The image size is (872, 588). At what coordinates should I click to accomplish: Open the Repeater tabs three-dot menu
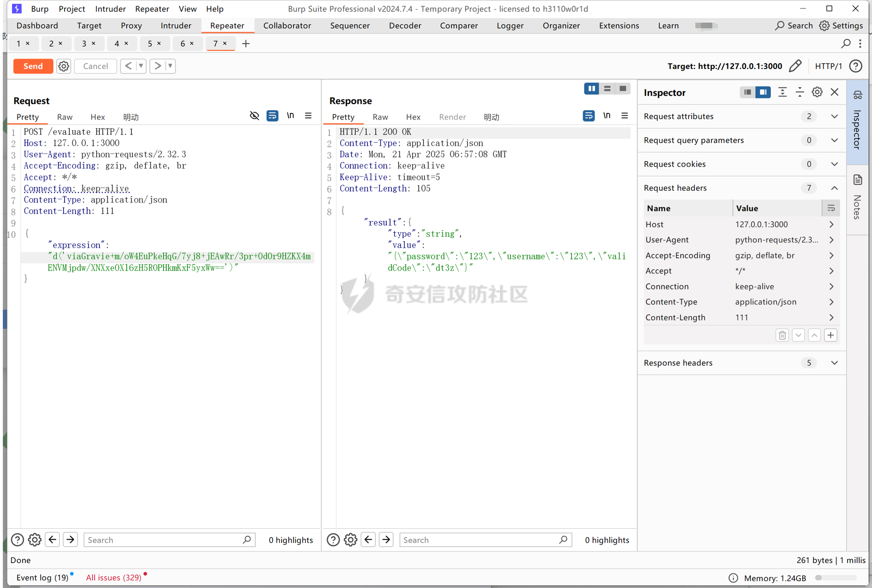pyautogui.click(x=860, y=44)
